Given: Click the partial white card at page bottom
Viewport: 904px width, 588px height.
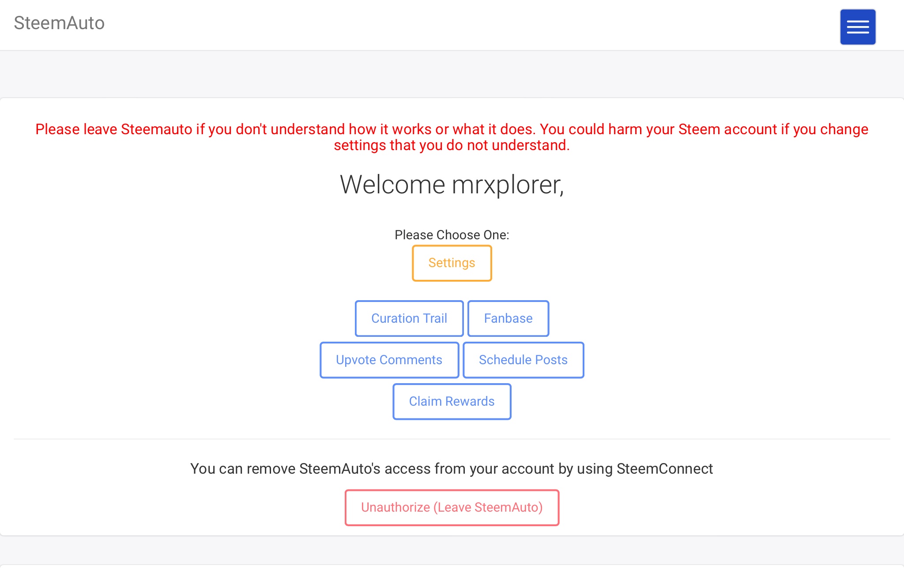Looking at the screenshot, I should pyautogui.click(x=452, y=577).
